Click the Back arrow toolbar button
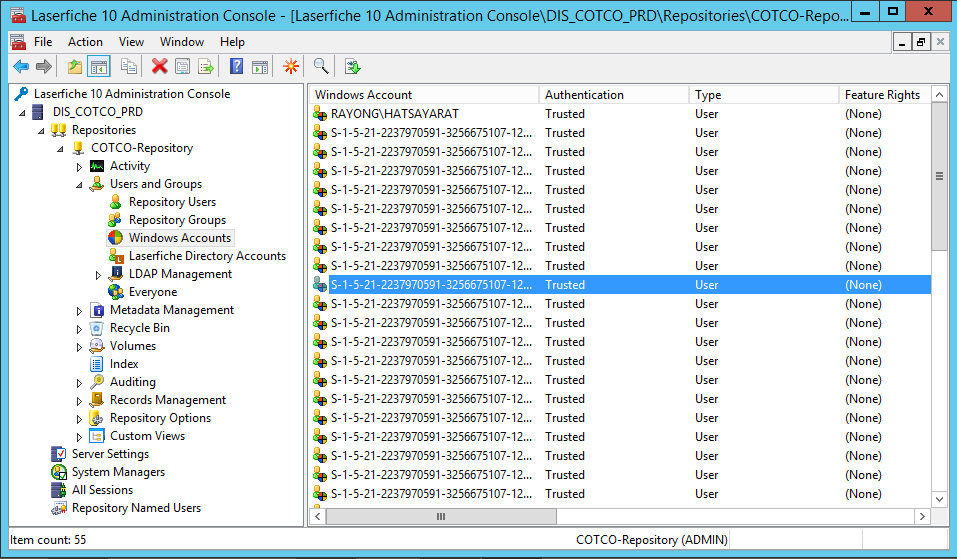The image size is (957, 559). click(x=21, y=67)
